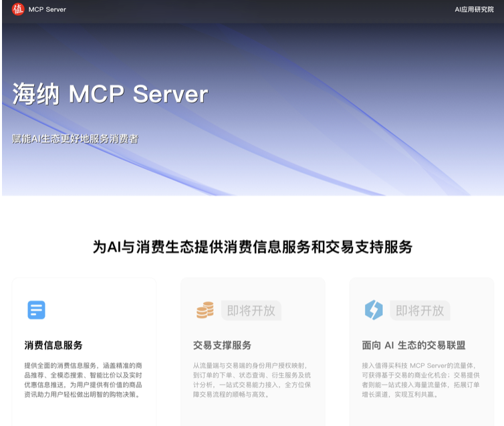Click the blue lightning hexagon icon
504x426 pixels.
(x=374, y=310)
